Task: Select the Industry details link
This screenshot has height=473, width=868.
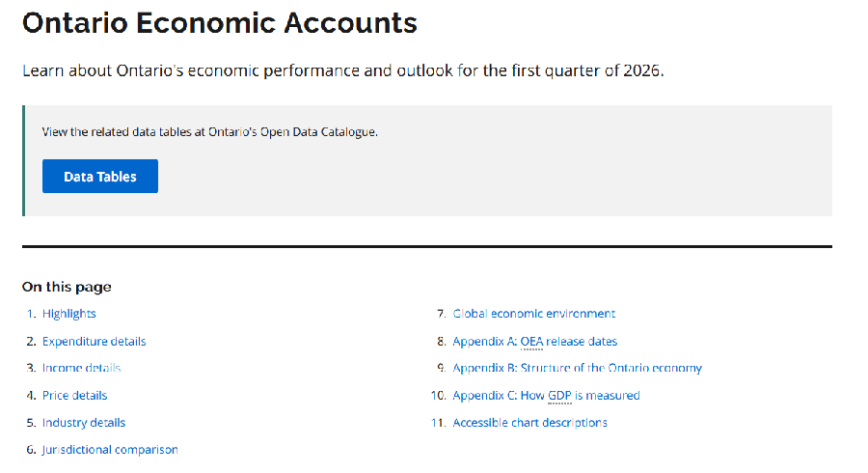Action: coord(84,423)
